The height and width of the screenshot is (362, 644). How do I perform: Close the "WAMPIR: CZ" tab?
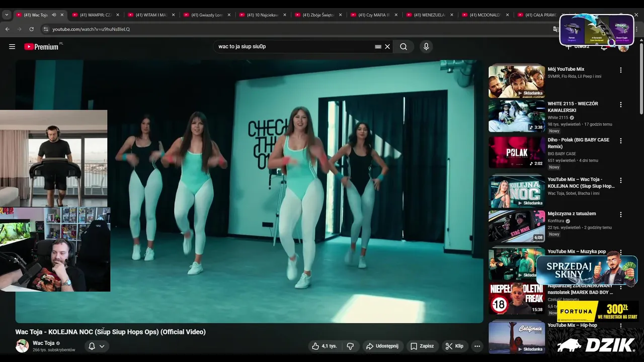coord(118,15)
